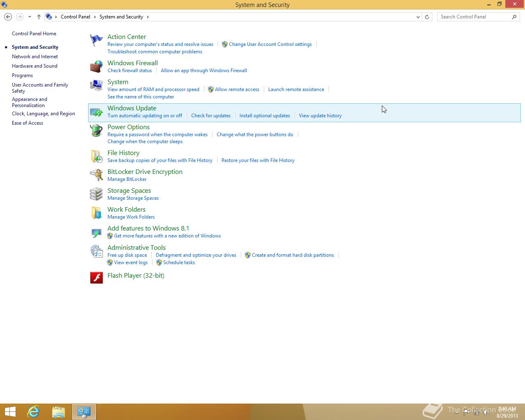Click Control Panel in address breadcrumb
Screen dimensions: 525x420
pyautogui.click(x=75, y=17)
